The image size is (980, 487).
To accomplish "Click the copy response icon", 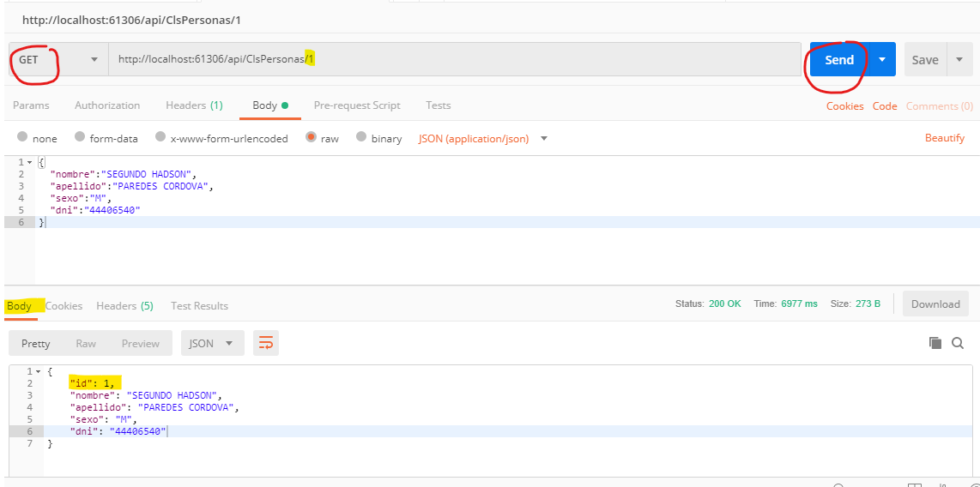I will click(x=935, y=343).
